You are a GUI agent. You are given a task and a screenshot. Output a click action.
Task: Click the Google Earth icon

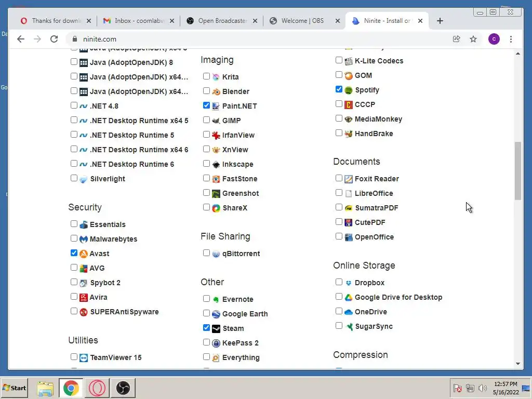pos(216,314)
